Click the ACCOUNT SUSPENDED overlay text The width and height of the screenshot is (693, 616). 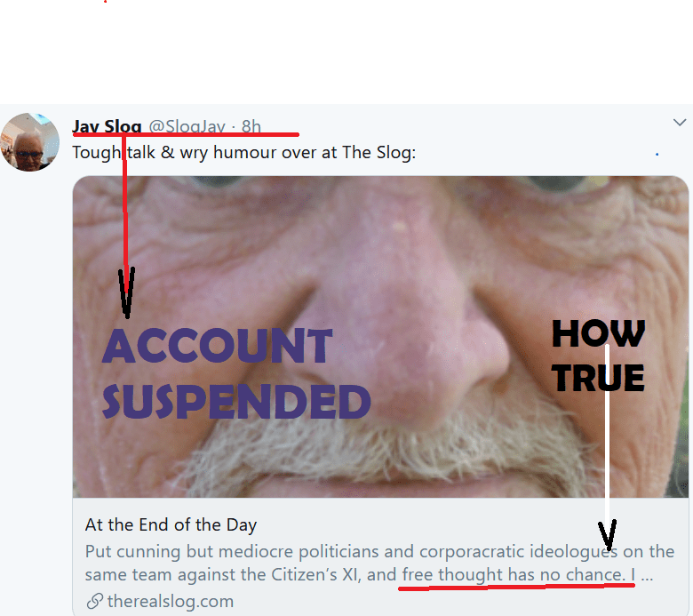point(236,373)
